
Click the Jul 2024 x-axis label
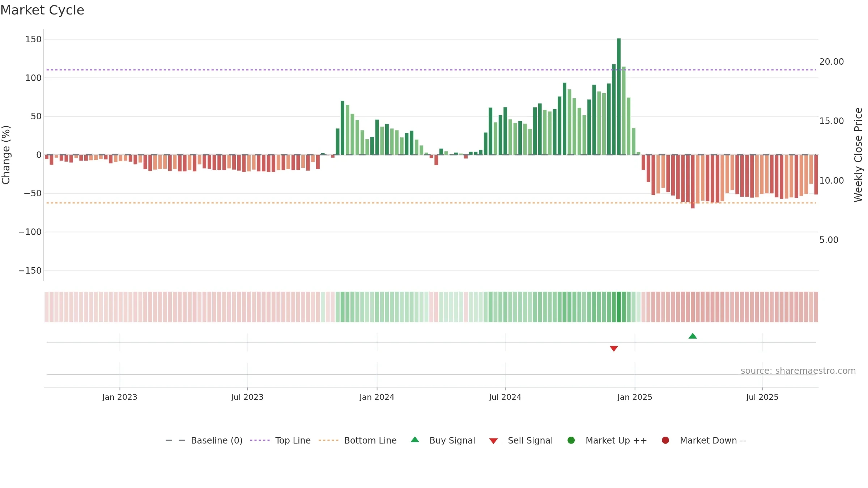(x=505, y=397)
